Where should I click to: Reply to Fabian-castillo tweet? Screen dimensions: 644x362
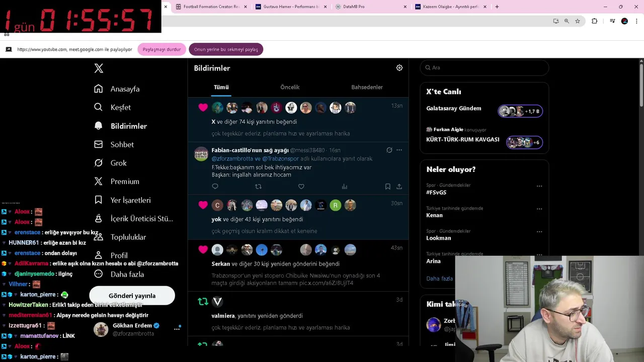[x=215, y=187]
